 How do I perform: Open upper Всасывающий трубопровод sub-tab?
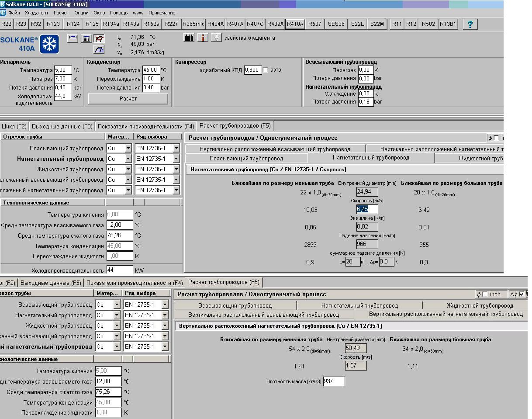pyautogui.click(x=246, y=158)
